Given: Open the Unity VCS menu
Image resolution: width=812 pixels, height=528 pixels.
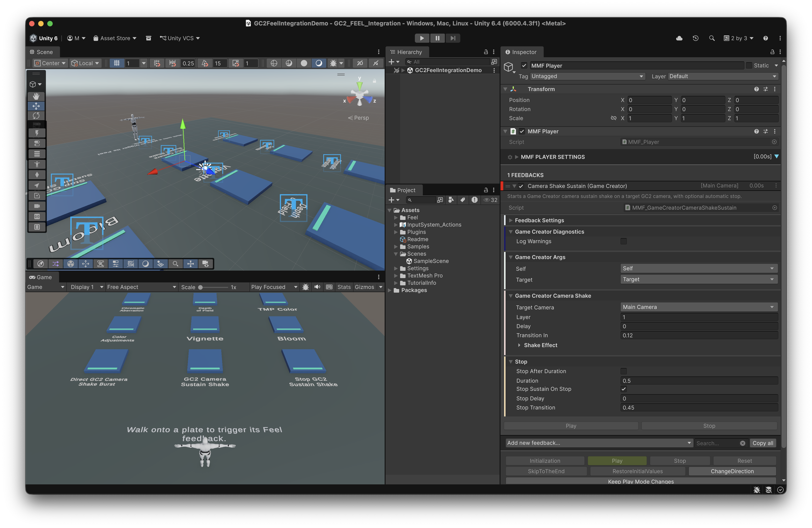Looking at the screenshot, I should click(x=180, y=38).
